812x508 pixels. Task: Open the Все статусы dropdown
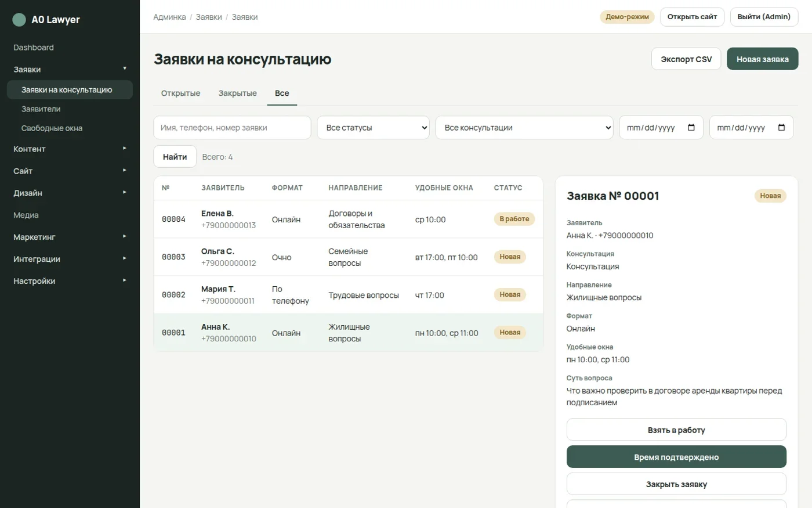tap(373, 128)
